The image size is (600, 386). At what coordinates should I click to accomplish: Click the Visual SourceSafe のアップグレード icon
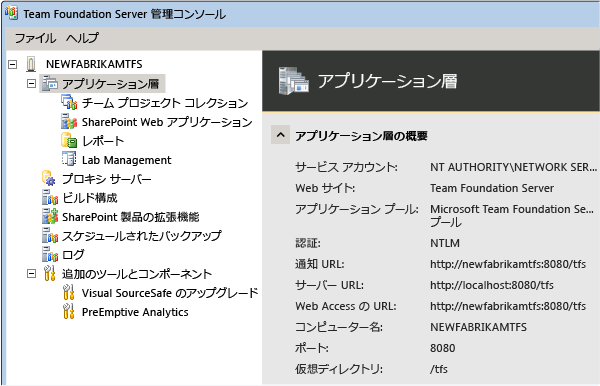pos(68,293)
